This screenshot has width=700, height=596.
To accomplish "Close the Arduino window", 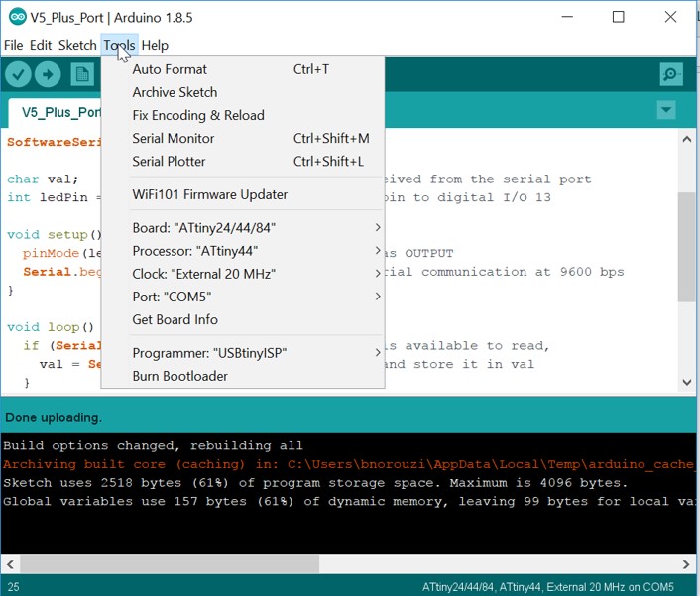I will pyautogui.click(x=670, y=17).
